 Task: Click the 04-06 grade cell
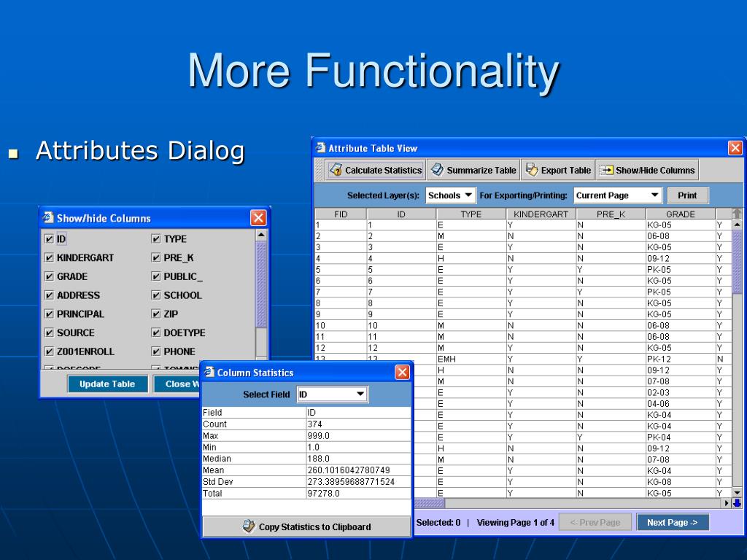click(681, 404)
